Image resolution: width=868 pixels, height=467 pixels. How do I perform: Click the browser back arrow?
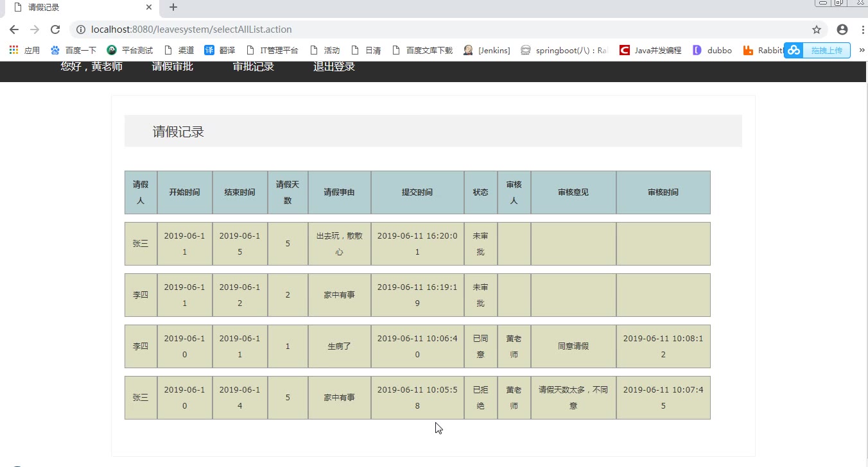pos(14,30)
